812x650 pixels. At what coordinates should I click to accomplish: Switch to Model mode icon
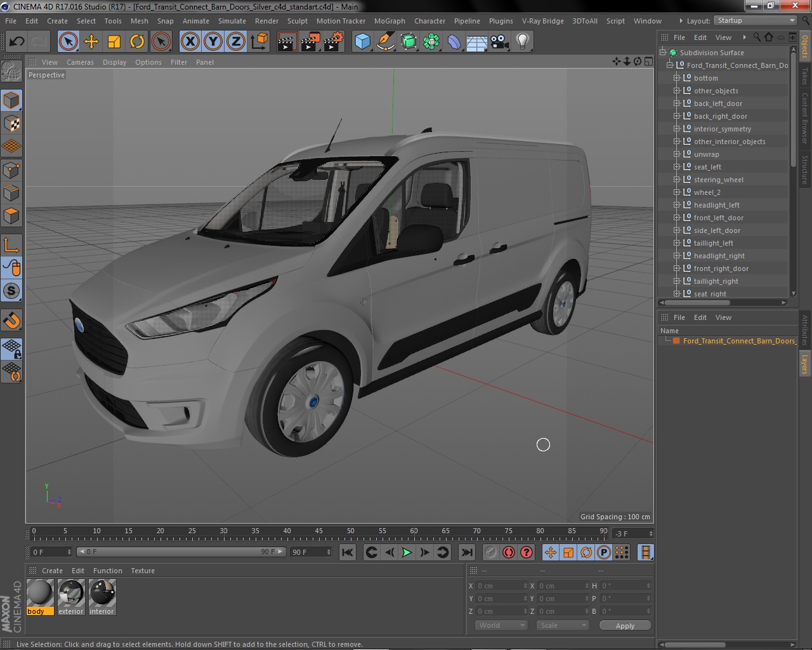tap(11, 100)
